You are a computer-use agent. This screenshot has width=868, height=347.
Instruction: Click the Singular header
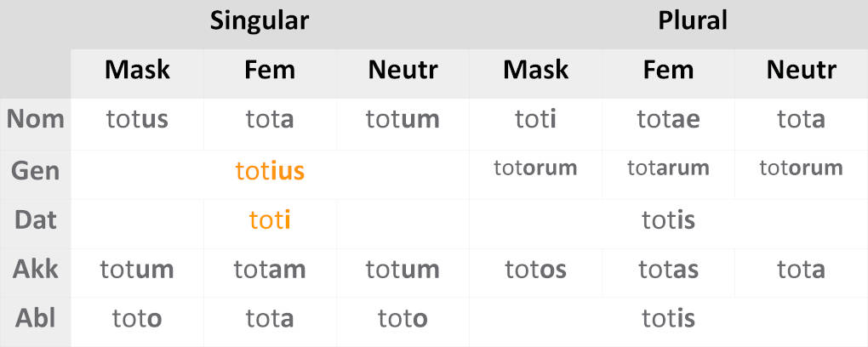point(259,20)
